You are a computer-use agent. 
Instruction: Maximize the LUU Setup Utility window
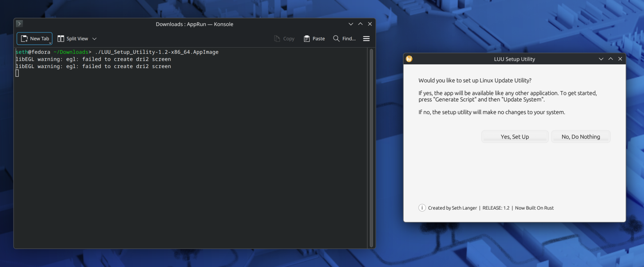(610, 59)
